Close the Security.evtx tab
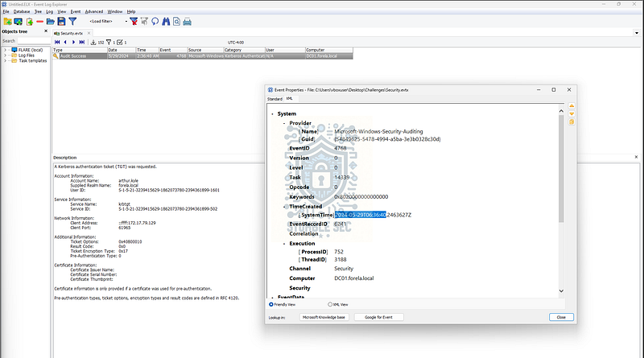Screen dimensions: 644x358 coord(89,33)
